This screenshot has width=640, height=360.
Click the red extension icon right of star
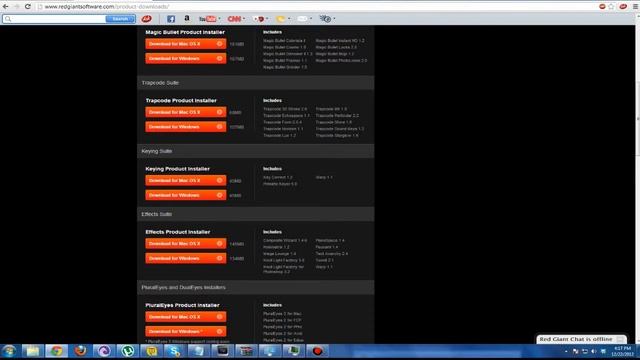(623, 7)
